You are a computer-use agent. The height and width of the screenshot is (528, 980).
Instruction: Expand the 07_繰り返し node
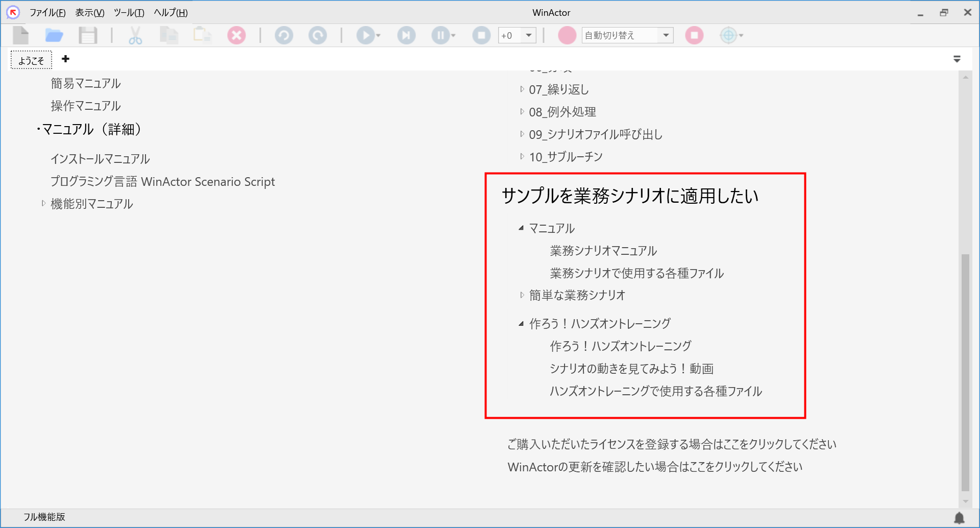pos(522,89)
